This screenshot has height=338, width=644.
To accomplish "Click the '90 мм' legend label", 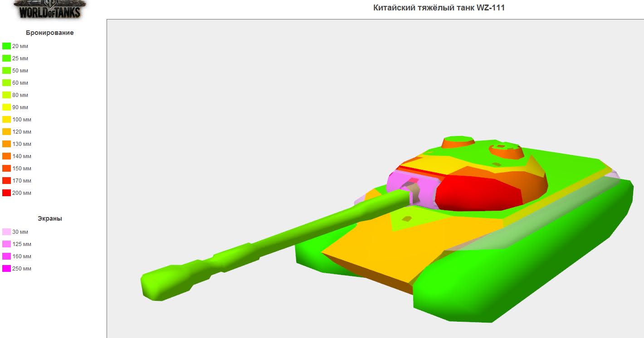I will tap(20, 107).
